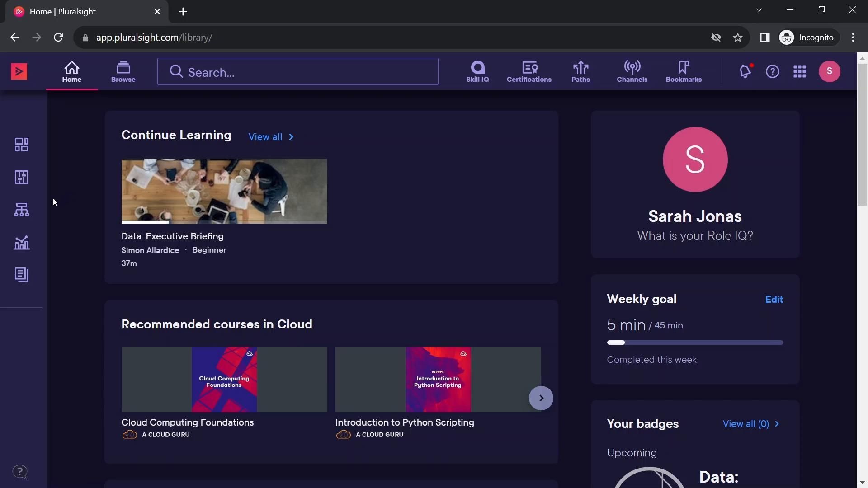This screenshot has width=868, height=488.
Task: Click the analytics chart icon in left sidebar
Action: 22,243
